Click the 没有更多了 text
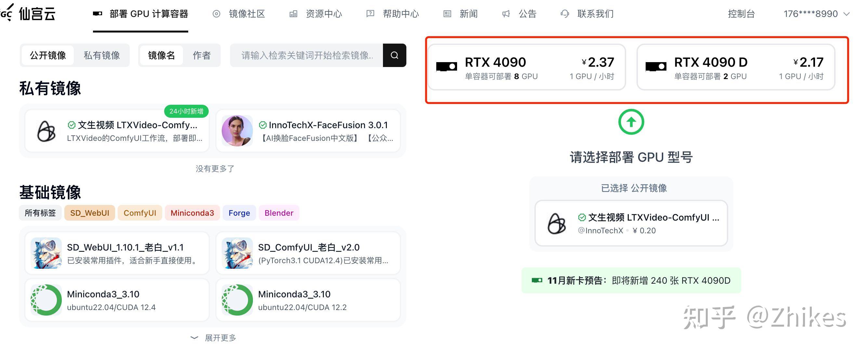The image size is (868, 352). pos(215,169)
